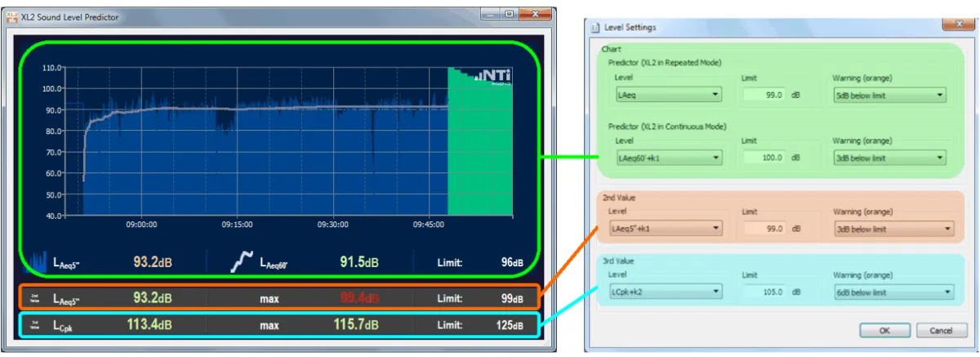The width and height of the screenshot is (980, 357).
Task: Open the LAeq5"+k1 2nd Value level dropdown
Action: pos(666,229)
